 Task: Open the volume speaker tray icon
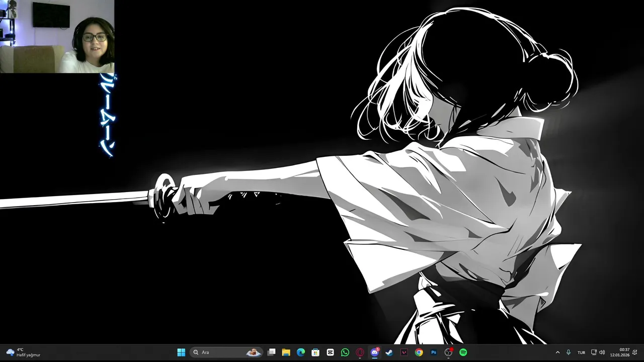(x=602, y=352)
